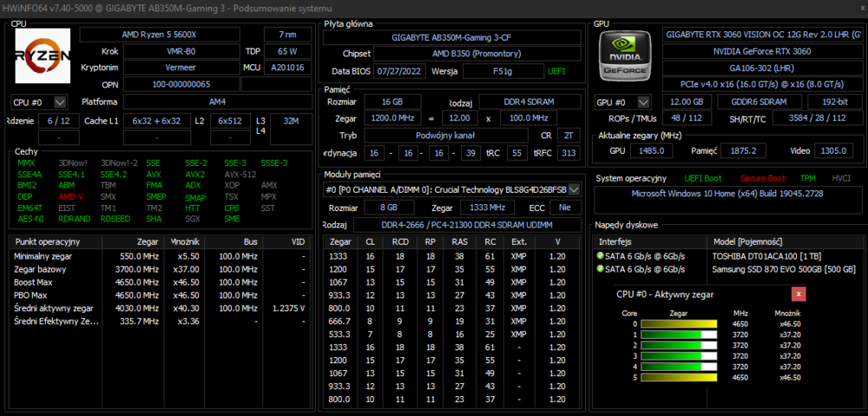This screenshot has height=416, width=868.
Task: Click the green TPM label
Action: (x=807, y=178)
